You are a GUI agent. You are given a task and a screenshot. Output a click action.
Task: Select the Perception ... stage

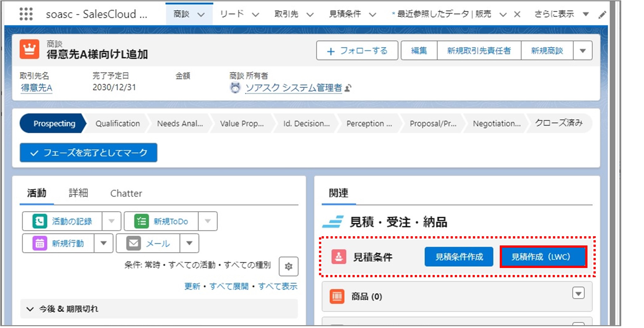369,124
